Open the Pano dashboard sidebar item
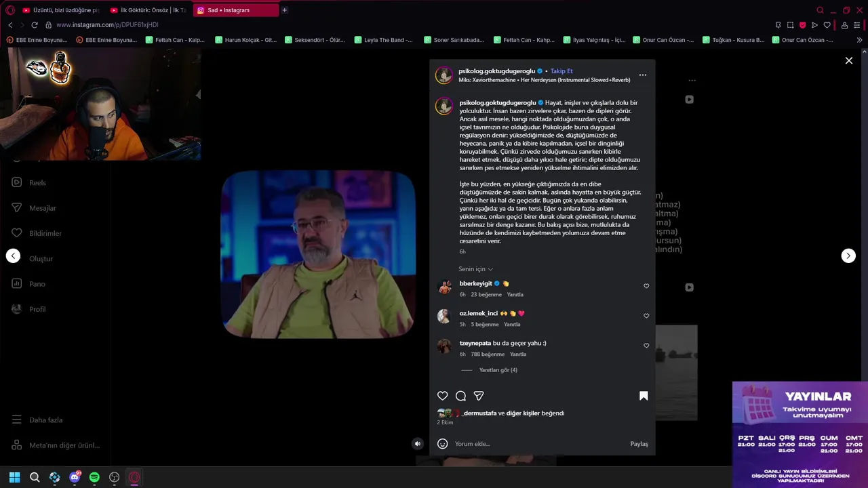The height and width of the screenshot is (488, 868). (x=28, y=284)
